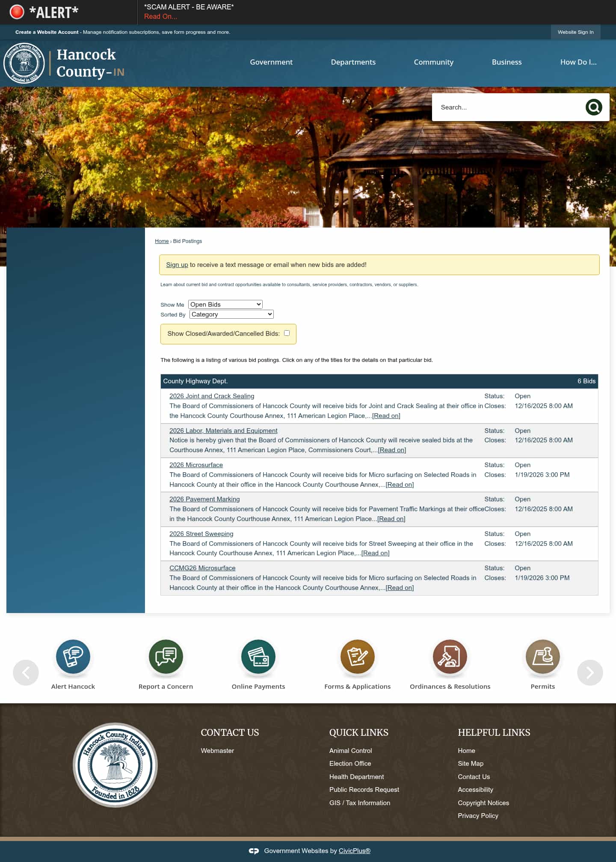The width and height of the screenshot is (616, 862).
Task: Open 2026 Joint and Crack Sealing bid
Action: pyautogui.click(x=212, y=396)
